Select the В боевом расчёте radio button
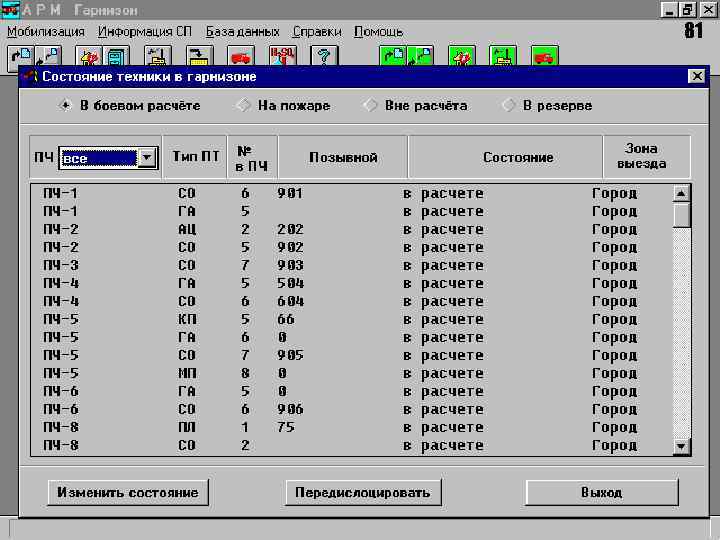This screenshot has height=540, width=720. tap(65, 106)
